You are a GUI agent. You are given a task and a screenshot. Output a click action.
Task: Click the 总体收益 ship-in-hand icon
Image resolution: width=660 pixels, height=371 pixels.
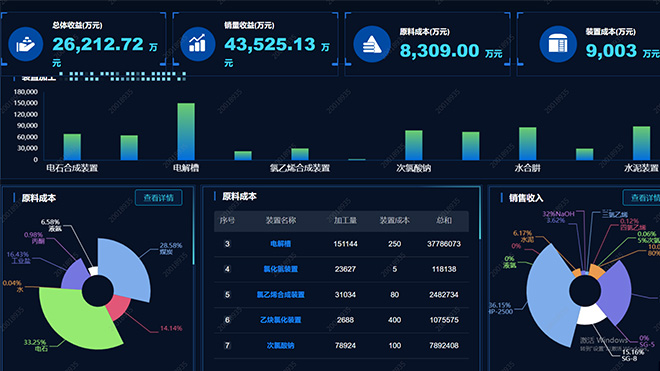tap(26, 44)
